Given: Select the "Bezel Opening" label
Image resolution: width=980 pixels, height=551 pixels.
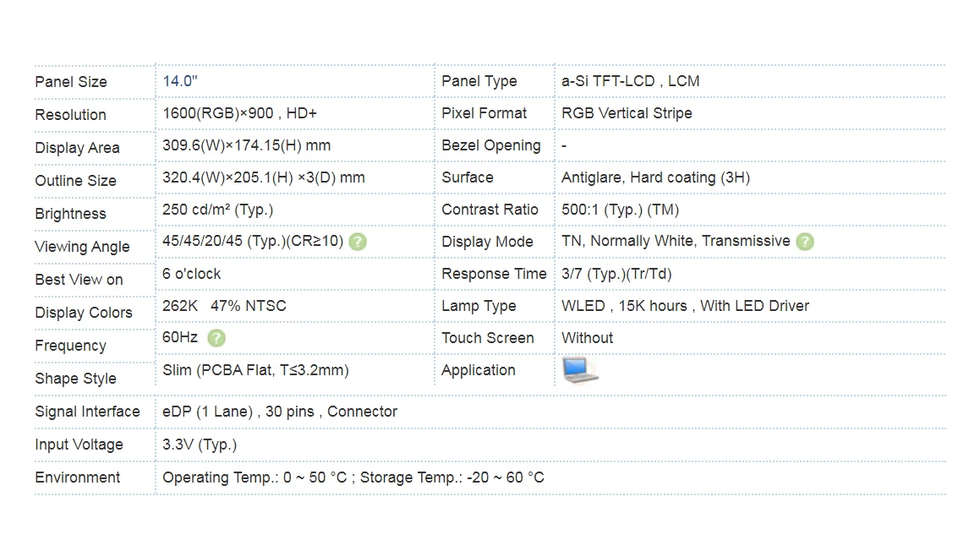Looking at the screenshot, I should 491,145.
